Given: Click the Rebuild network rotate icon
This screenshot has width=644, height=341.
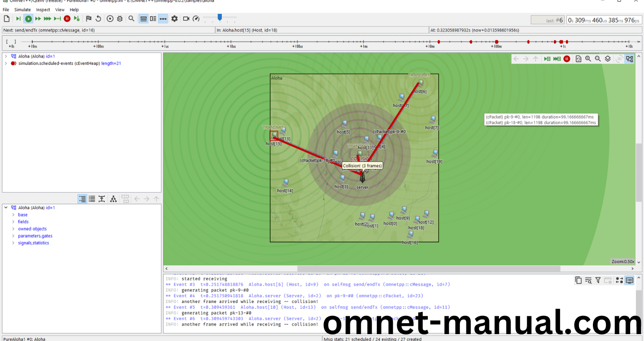Looking at the screenshot, I should (98, 19).
